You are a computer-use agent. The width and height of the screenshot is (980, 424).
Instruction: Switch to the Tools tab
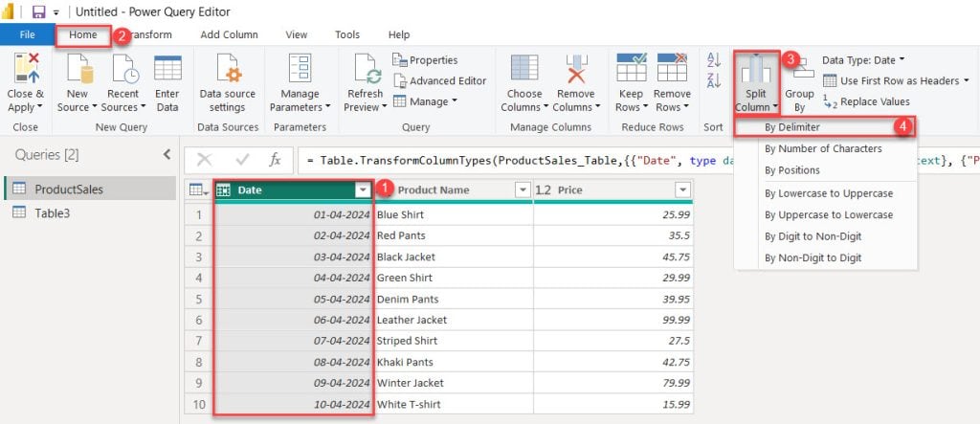coord(346,34)
